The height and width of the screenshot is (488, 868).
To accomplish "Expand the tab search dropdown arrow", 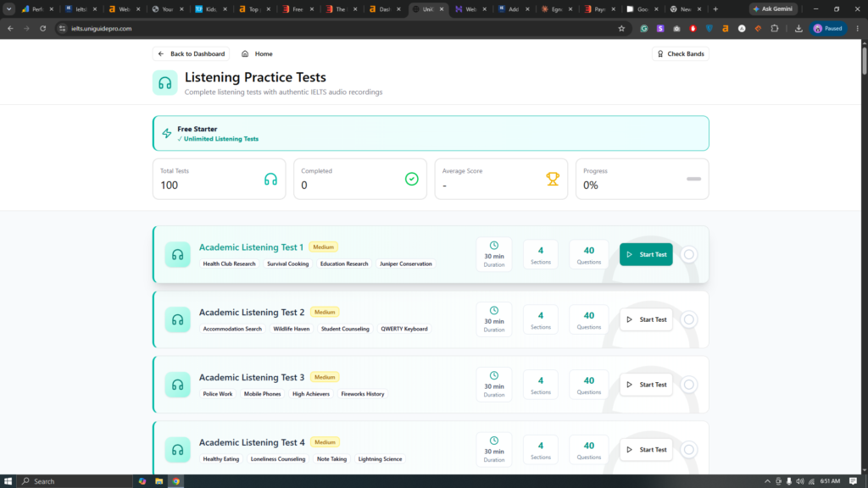I will [x=8, y=8].
